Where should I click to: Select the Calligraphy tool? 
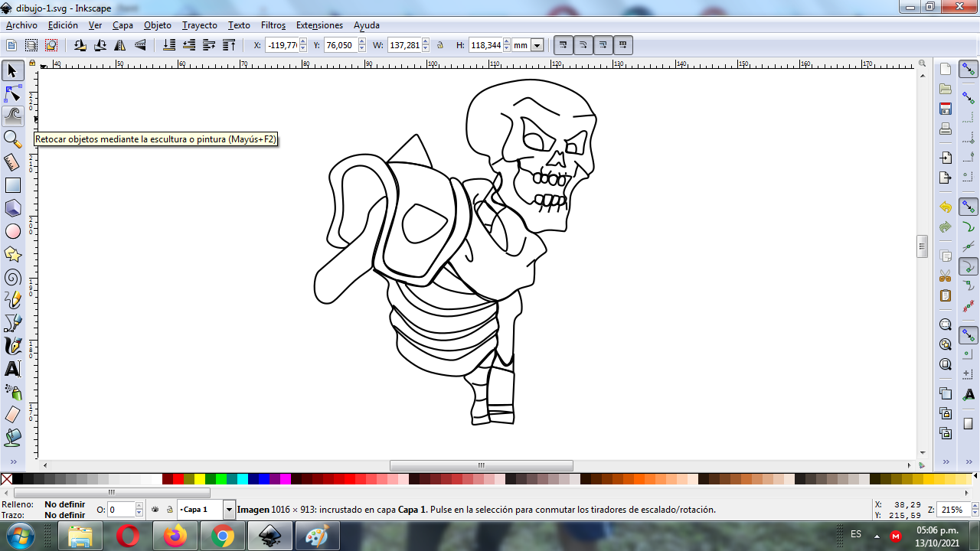click(12, 346)
